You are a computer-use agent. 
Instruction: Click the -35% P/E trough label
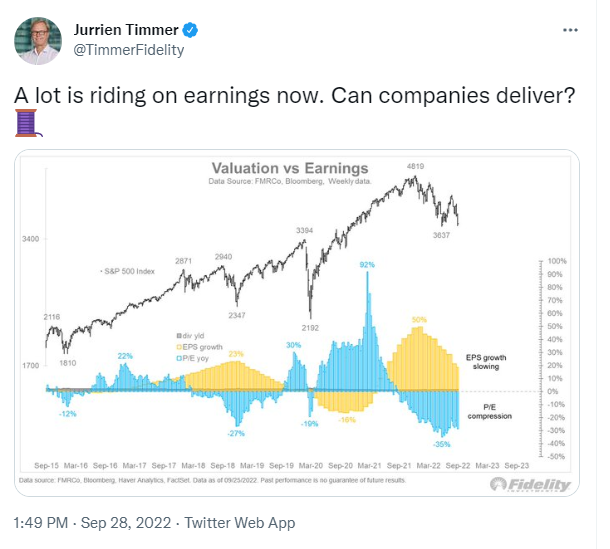pyautogui.click(x=442, y=444)
